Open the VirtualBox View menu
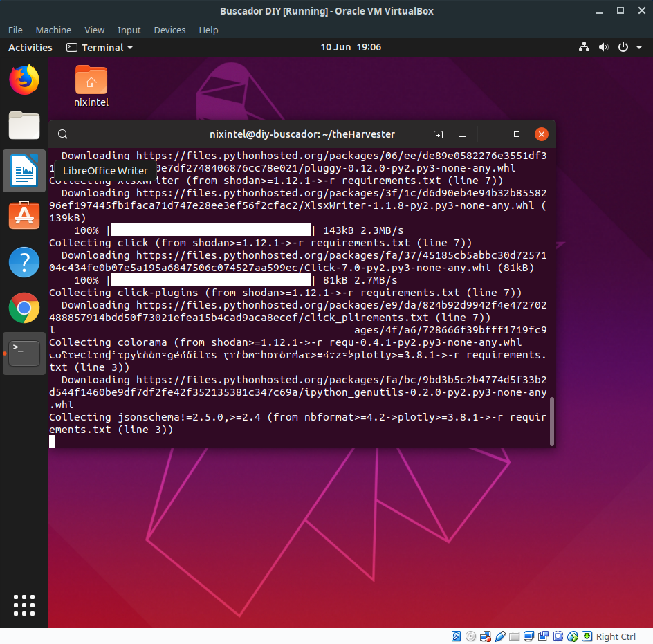The image size is (653, 644). click(x=95, y=30)
